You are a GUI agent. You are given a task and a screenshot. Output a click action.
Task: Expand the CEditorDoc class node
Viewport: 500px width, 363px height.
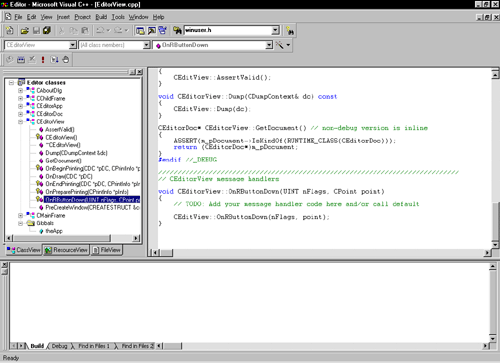(21, 114)
